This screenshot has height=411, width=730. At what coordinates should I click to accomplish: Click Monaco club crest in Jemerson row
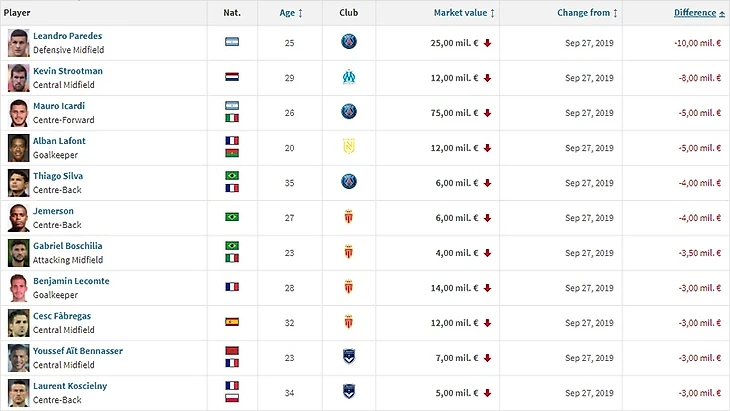348,217
